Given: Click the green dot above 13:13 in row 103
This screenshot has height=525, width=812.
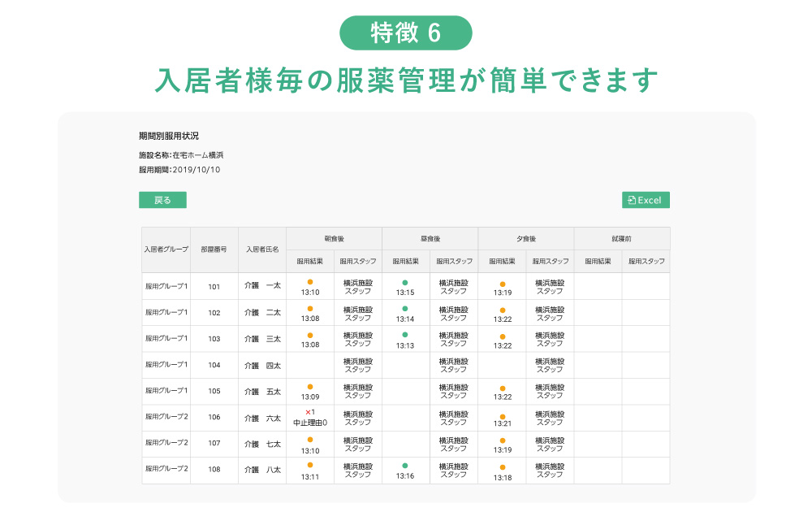Looking at the screenshot, I should 405,335.
